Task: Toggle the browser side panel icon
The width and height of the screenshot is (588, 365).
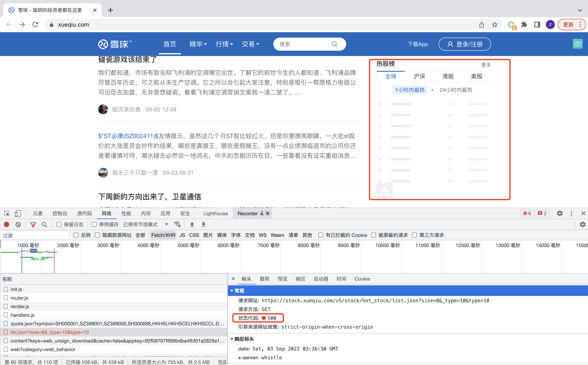Action: pos(537,24)
